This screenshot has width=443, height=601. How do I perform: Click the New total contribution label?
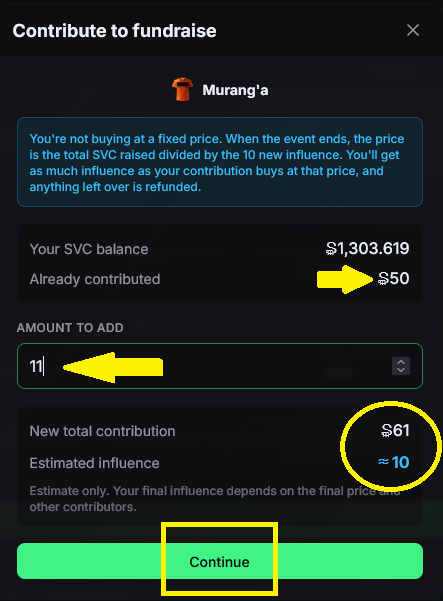[102, 431]
